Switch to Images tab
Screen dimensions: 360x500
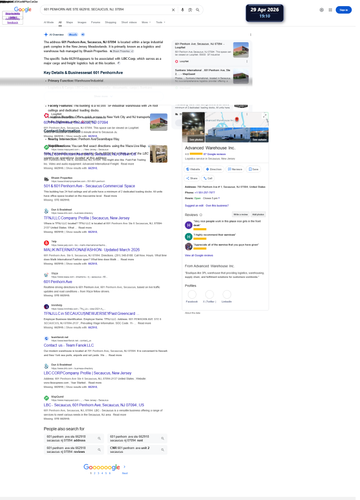(82, 22)
